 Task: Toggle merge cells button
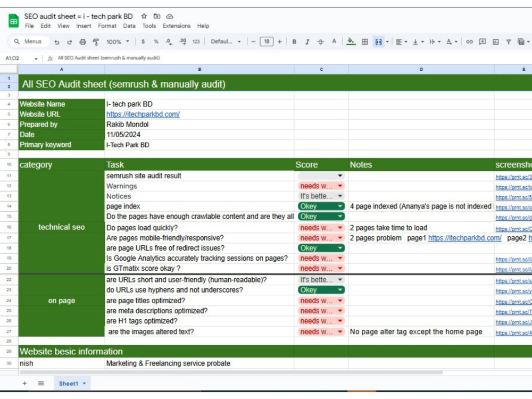[378, 41]
